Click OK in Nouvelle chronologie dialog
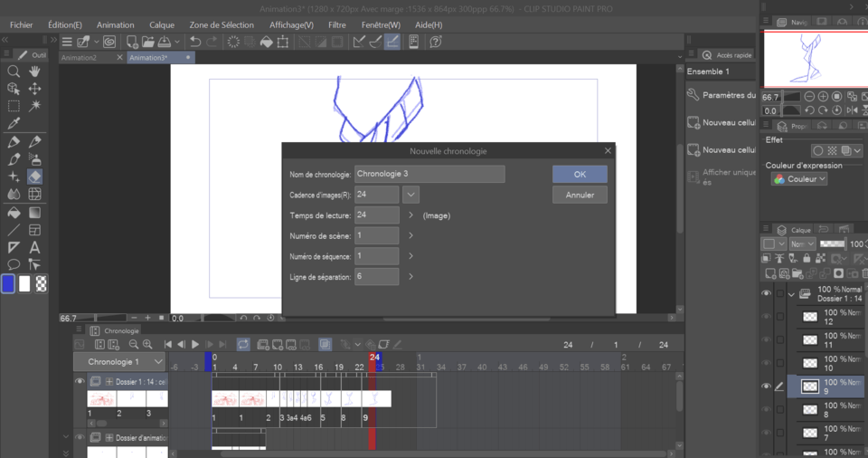 [580, 174]
